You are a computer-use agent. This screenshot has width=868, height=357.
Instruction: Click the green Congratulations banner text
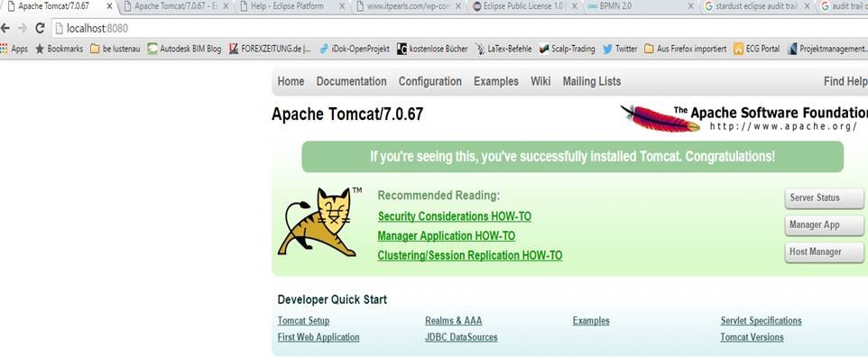click(x=572, y=157)
